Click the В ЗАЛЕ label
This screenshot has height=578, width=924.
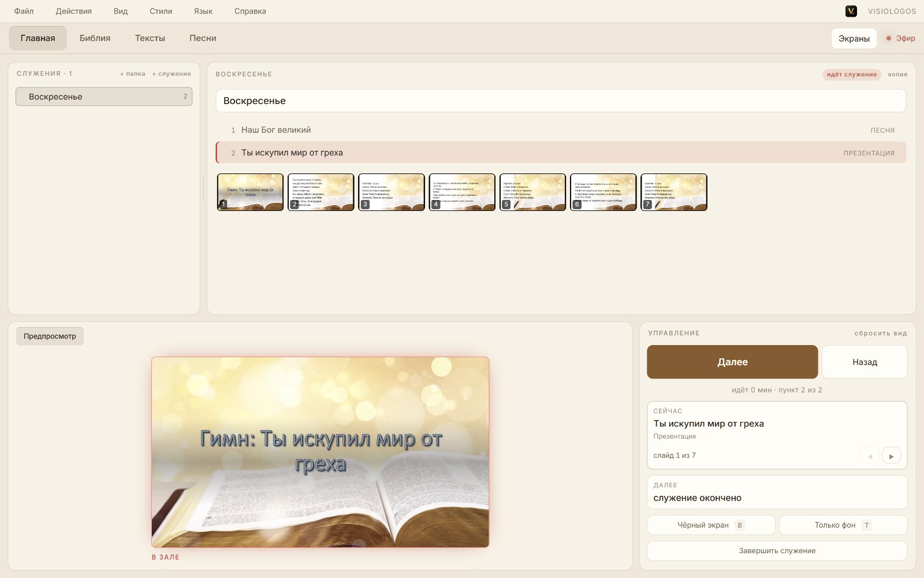pyautogui.click(x=166, y=557)
